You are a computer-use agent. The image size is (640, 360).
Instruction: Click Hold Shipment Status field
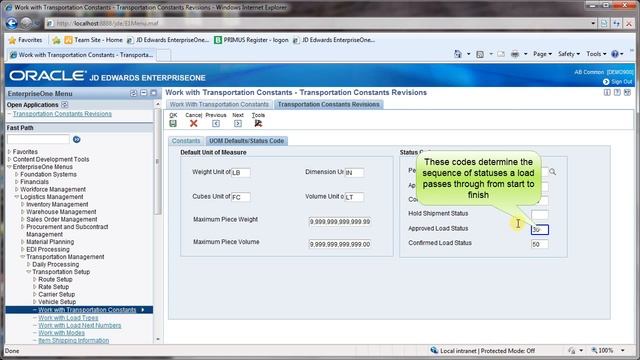[x=540, y=214]
